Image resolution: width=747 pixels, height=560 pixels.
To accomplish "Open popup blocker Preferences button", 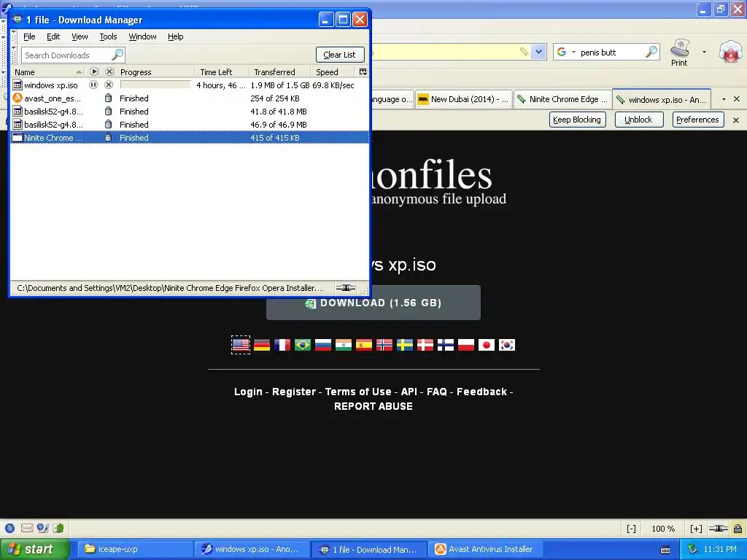I will 698,120.
